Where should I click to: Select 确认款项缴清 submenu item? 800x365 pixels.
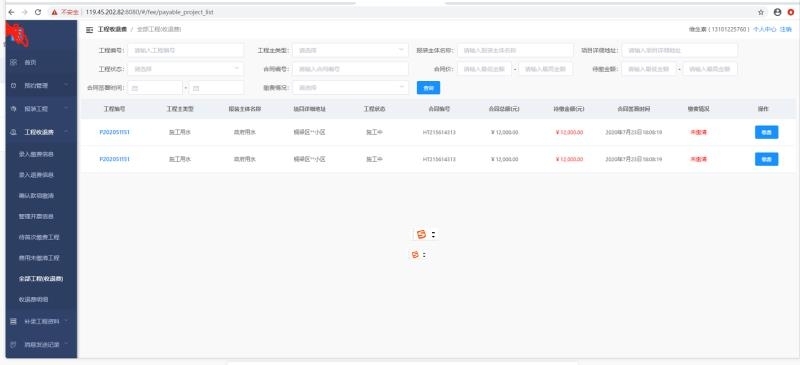click(36, 196)
